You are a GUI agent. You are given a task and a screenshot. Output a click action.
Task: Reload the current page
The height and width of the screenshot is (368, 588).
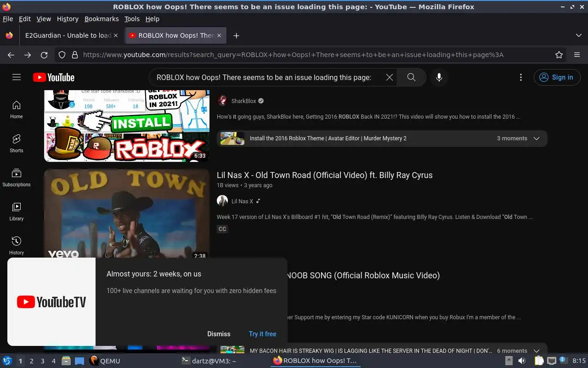pos(44,55)
